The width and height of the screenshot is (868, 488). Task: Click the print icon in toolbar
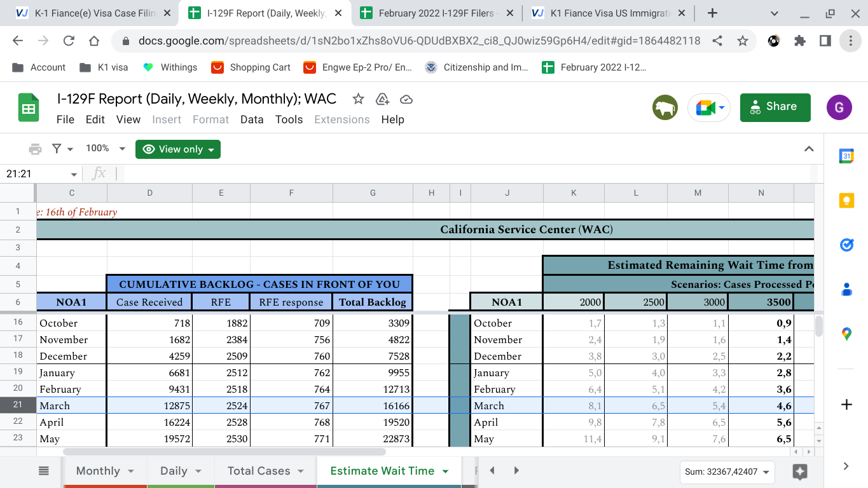[x=35, y=149]
